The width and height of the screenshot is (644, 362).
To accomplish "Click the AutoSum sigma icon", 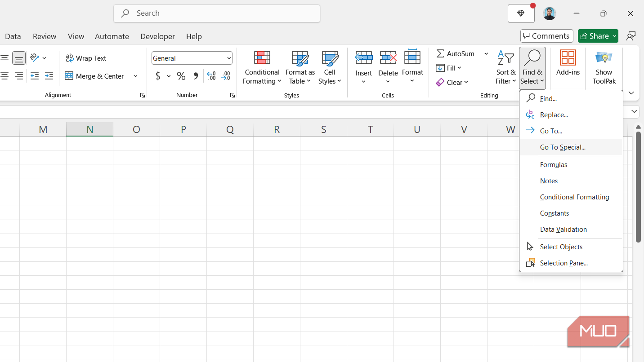I will [441, 54].
